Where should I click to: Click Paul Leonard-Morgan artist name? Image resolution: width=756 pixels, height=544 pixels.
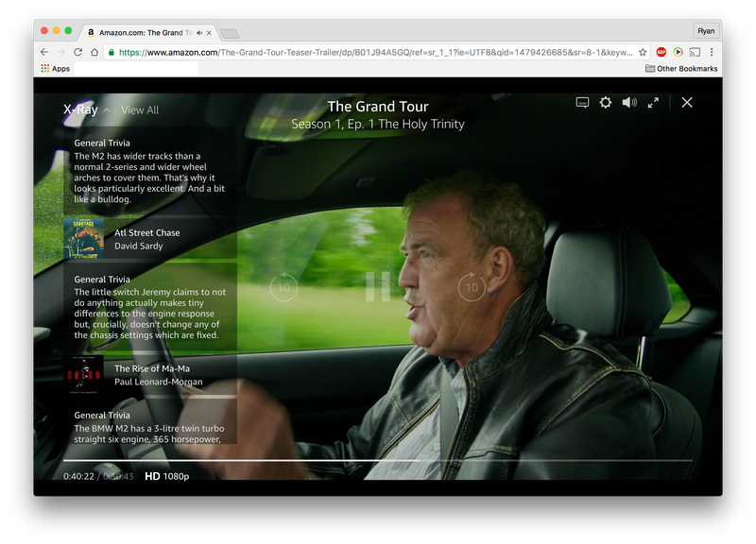click(x=158, y=382)
